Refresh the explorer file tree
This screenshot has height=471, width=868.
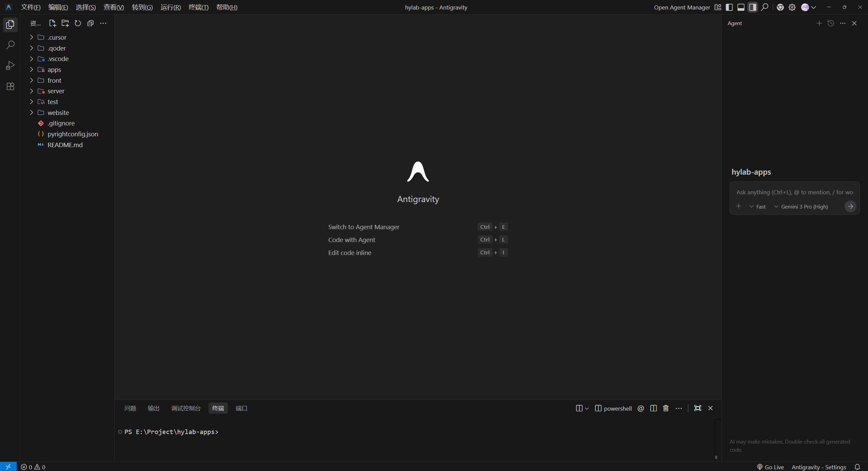coord(78,23)
